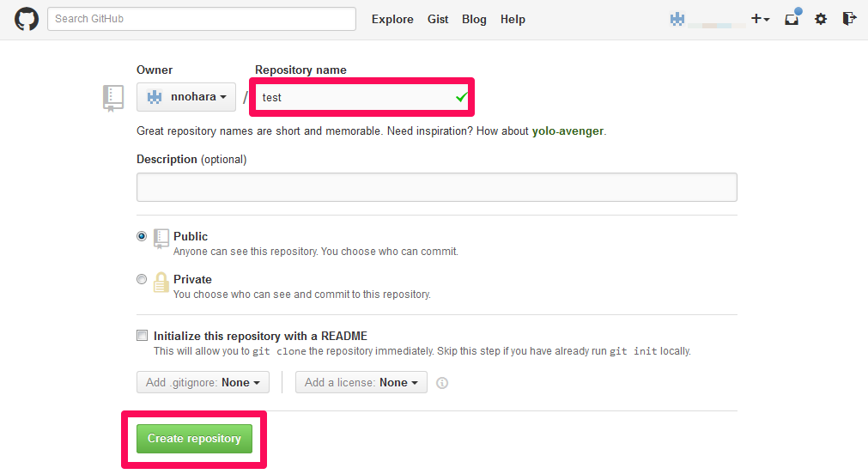Select the Public repository option
This screenshot has height=474, width=868.
142,236
